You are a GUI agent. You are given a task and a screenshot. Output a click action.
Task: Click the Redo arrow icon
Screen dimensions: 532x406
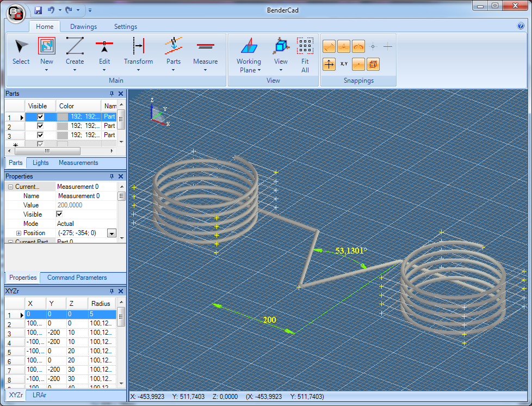pos(69,10)
